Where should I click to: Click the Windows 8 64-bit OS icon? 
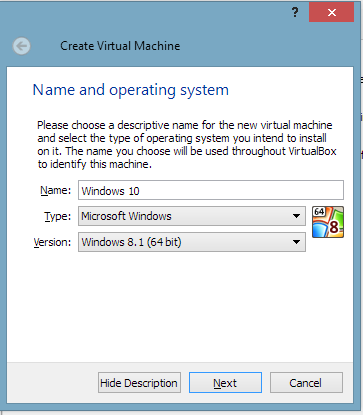pyautogui.click(x=328, y=222)
